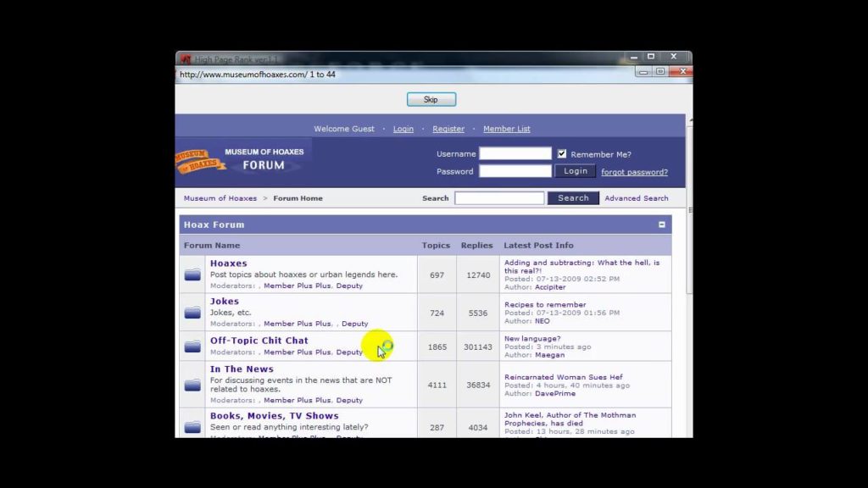Click the folder icon for Books, Movies, TV Shows
The image size is (868, 488).
(192, 427)
